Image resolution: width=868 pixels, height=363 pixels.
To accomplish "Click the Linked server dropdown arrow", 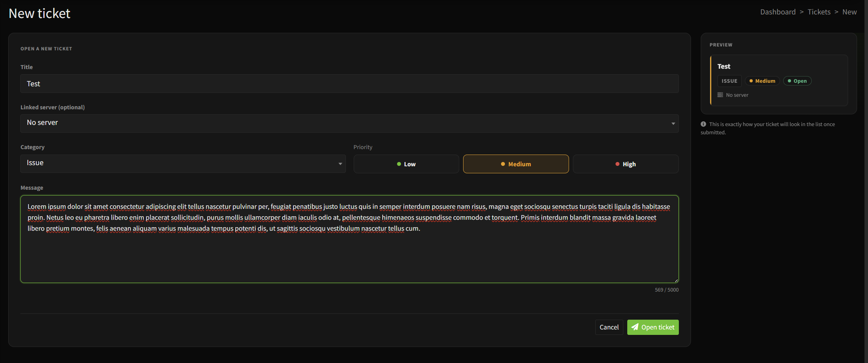I will point(673,124).
